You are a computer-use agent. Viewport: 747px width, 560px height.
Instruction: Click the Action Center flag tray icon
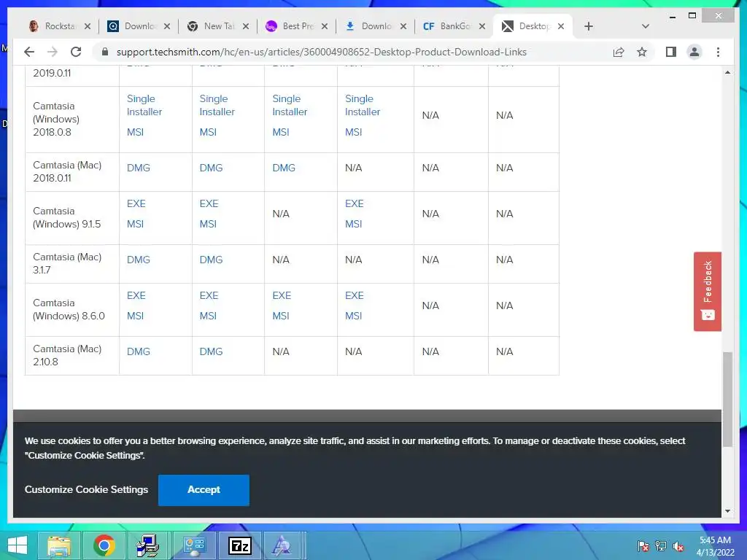(x=643, y=546)
